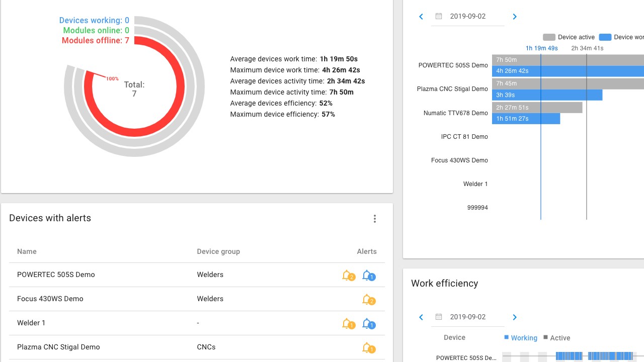Toggle the Device working legend item
This screenshot has height=362, width=644.
(x=621, y=37)
